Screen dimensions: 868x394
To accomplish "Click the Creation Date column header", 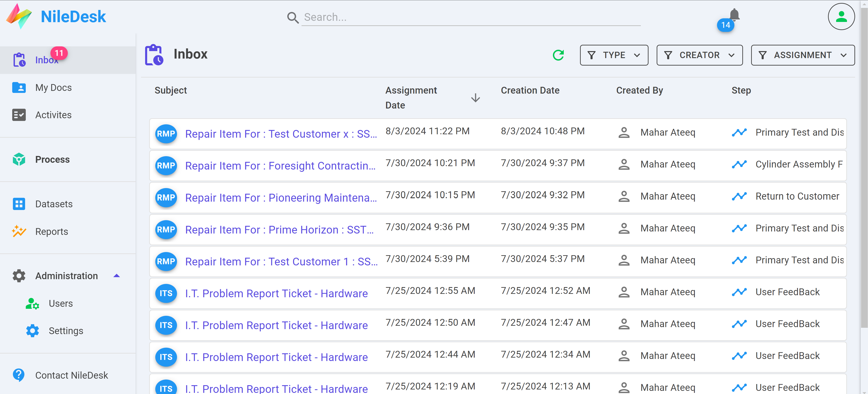I will [x=530, y=90].
